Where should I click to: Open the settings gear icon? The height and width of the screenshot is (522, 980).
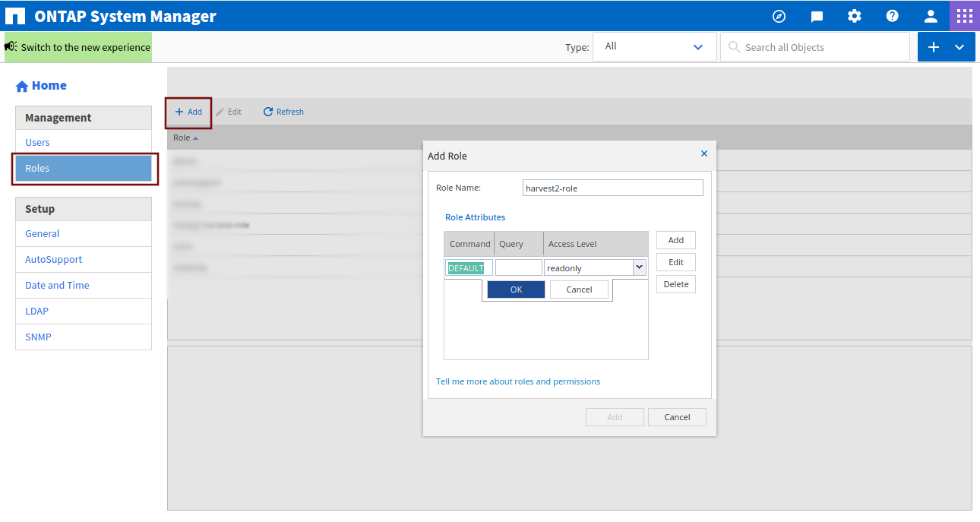[x=855, y=16]
